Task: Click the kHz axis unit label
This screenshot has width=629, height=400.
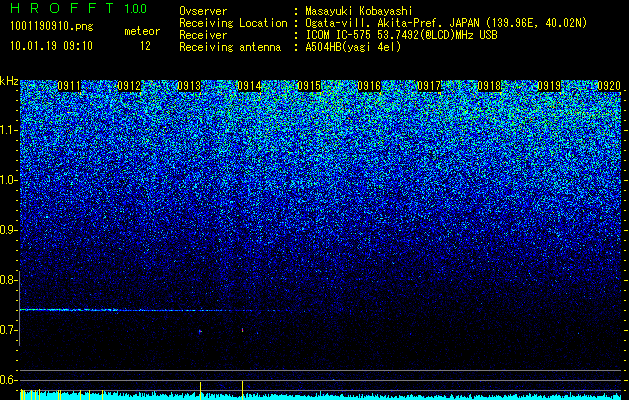Action: point(9,81)
